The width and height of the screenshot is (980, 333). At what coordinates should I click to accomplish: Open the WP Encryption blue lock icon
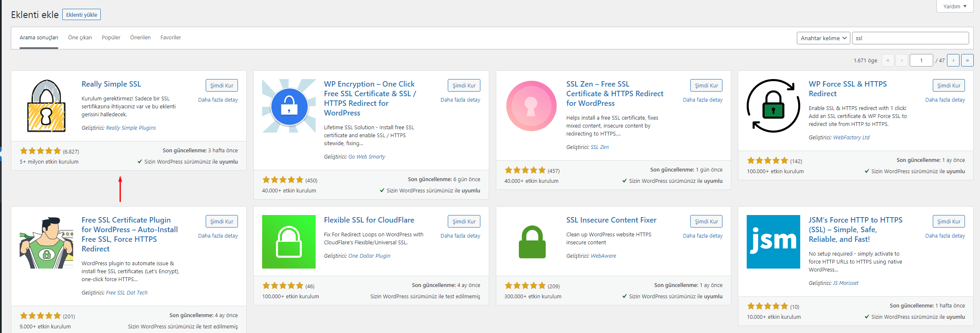(289, 106)
